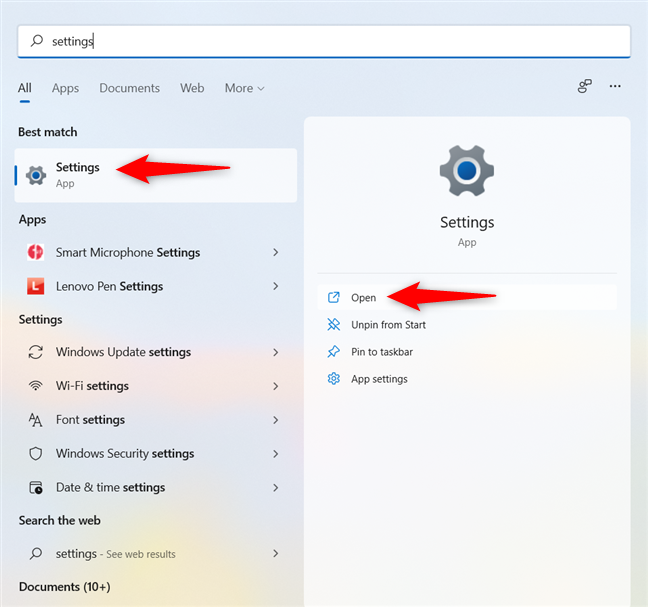This screenshot has height=607, width=648.
Task: Open the three-dot options menu
Action: [x=615, y=86]
